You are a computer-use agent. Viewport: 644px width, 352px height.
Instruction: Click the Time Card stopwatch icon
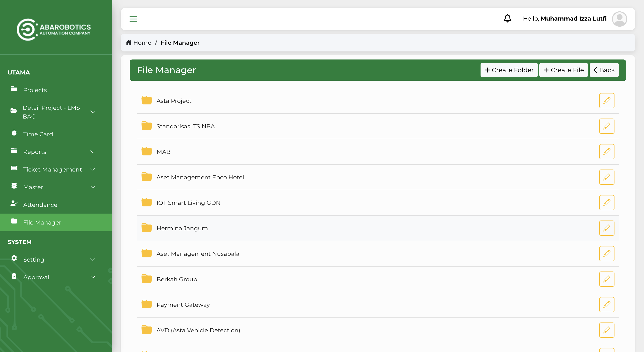click(x=14, y=133)
